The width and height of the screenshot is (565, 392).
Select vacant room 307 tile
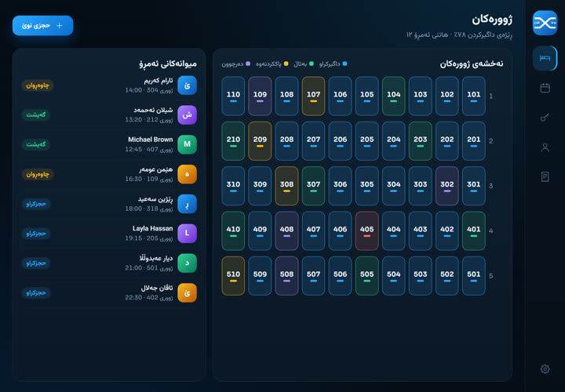(313, 186)
